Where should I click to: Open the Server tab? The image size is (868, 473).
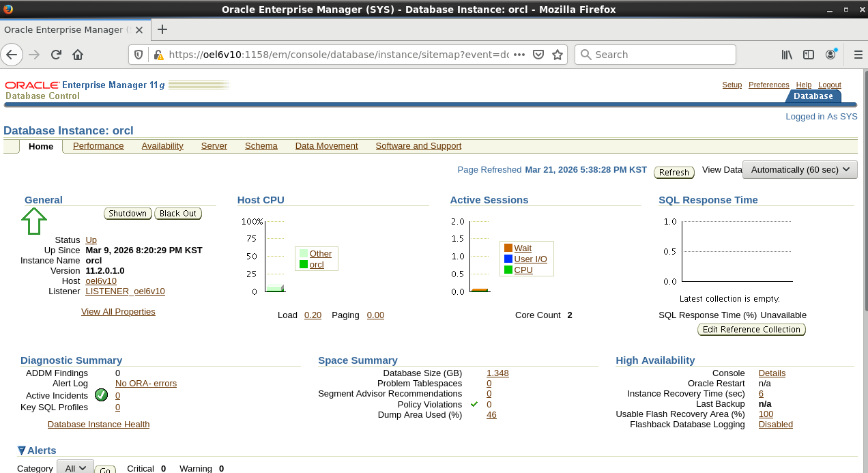(x=214, y=146)
